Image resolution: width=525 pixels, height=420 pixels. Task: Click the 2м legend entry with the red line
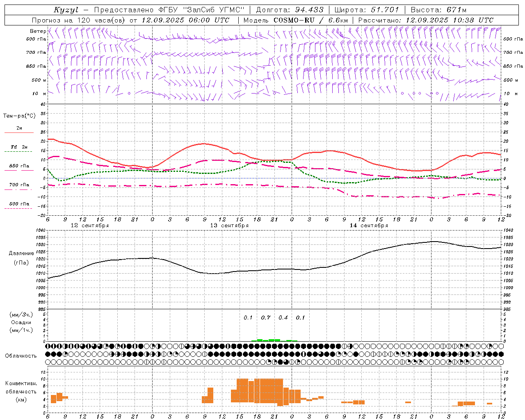pyautogui.click(x=19, y=130)
